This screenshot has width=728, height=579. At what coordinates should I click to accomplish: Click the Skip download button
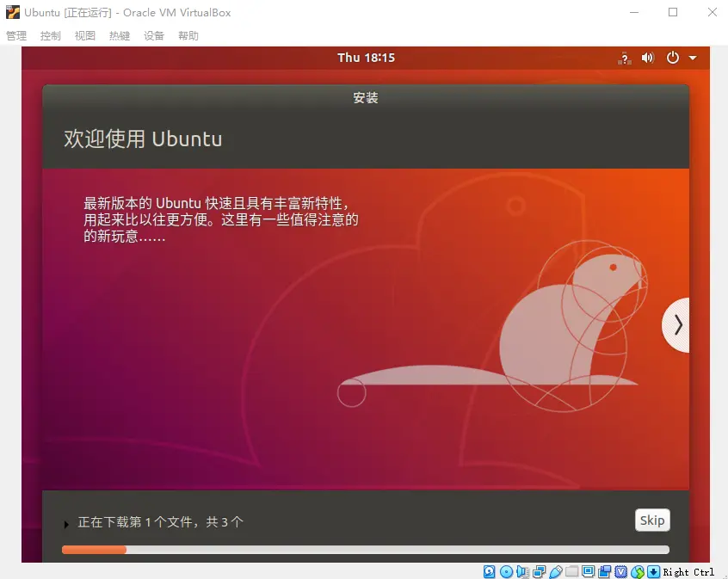652,520
